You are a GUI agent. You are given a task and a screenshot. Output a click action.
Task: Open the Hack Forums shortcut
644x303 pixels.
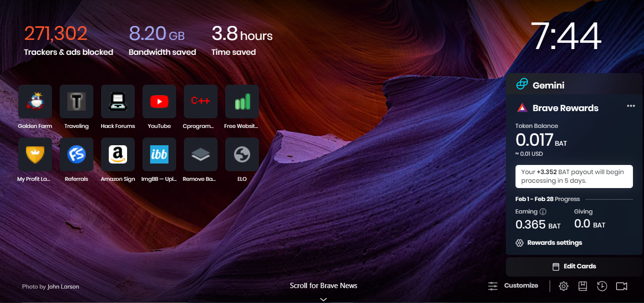click(x=118, y=101)
